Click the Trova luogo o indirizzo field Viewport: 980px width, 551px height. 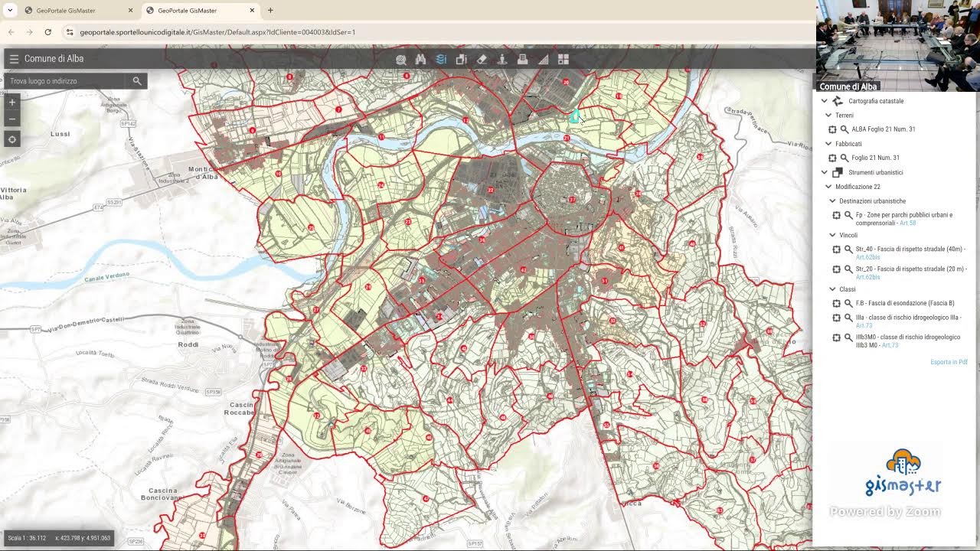click(x=66, y=80)
